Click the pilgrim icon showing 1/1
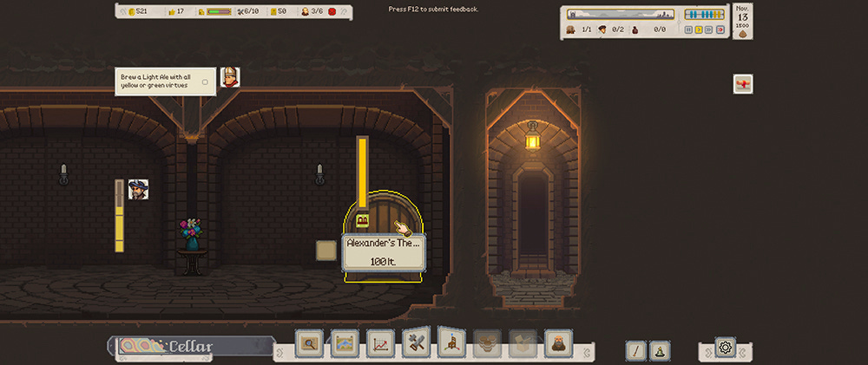Screen dimensions: 868x365 (571, 29)
